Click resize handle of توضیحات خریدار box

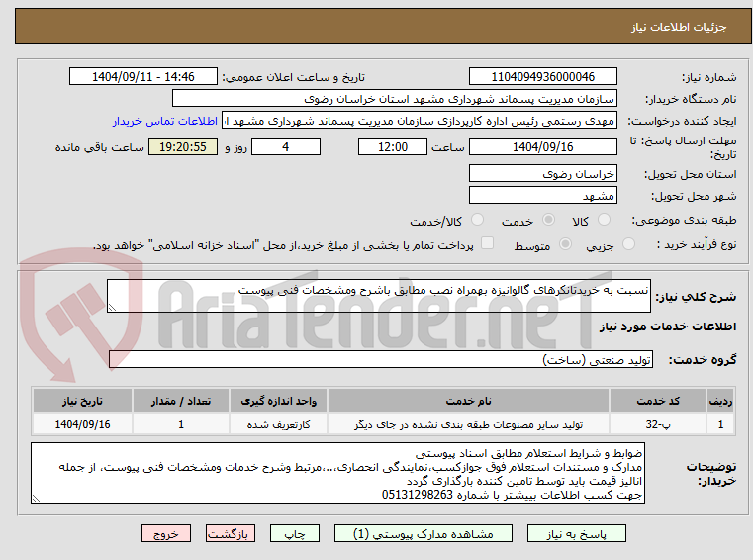tap(36, 499)
